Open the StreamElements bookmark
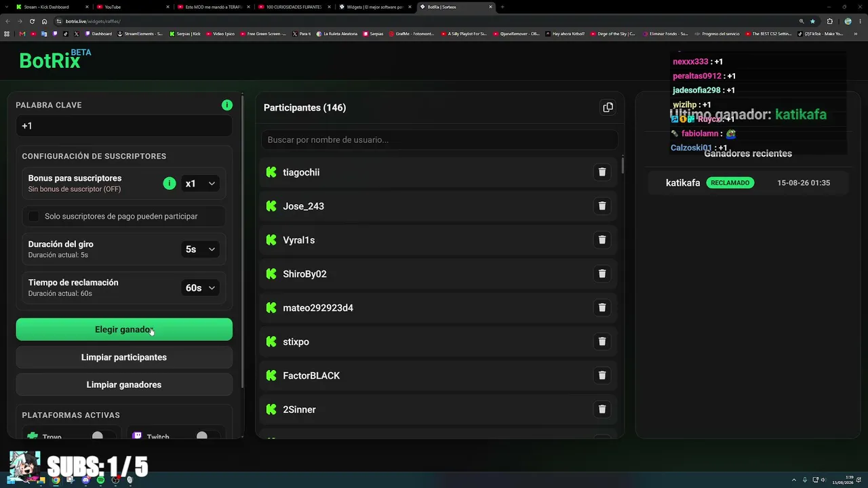 coord(141,33)
